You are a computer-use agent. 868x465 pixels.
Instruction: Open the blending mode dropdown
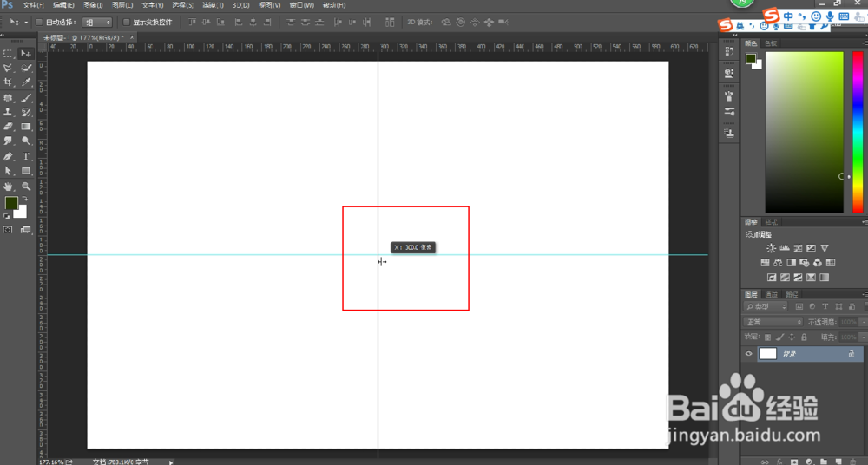(x=773, y=322)
